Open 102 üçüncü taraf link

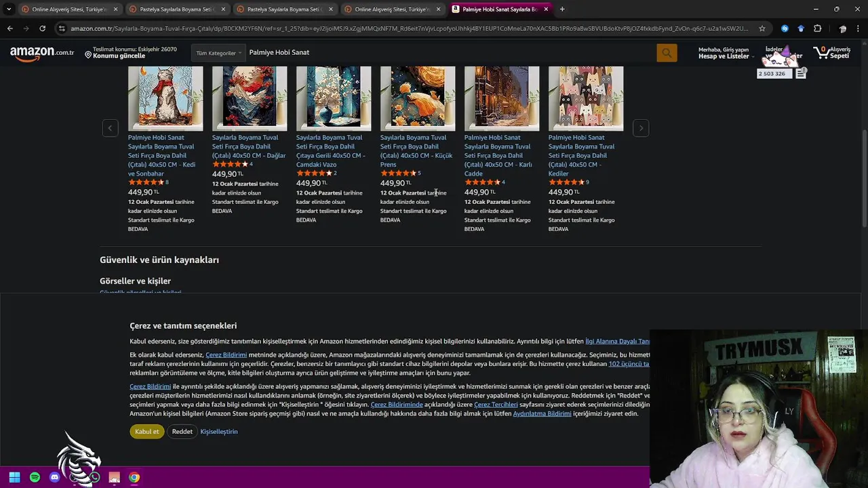(629, 364)
